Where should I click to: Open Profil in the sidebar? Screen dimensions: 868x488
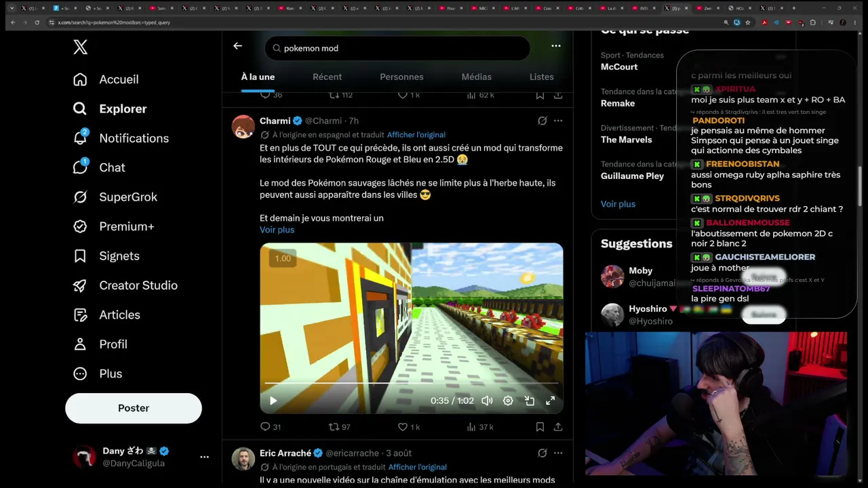(x=100, y=344)
